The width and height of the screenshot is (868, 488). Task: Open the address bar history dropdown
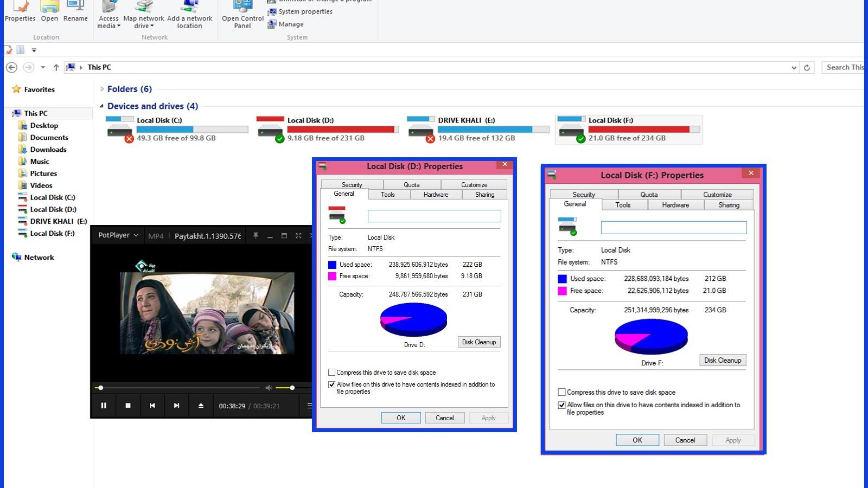coord(794,68)
